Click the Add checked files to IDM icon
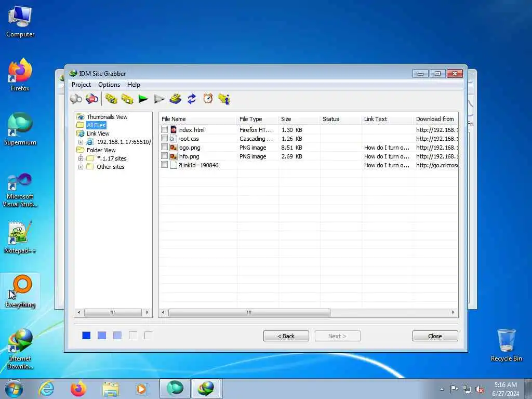 (x=176, y=99)
